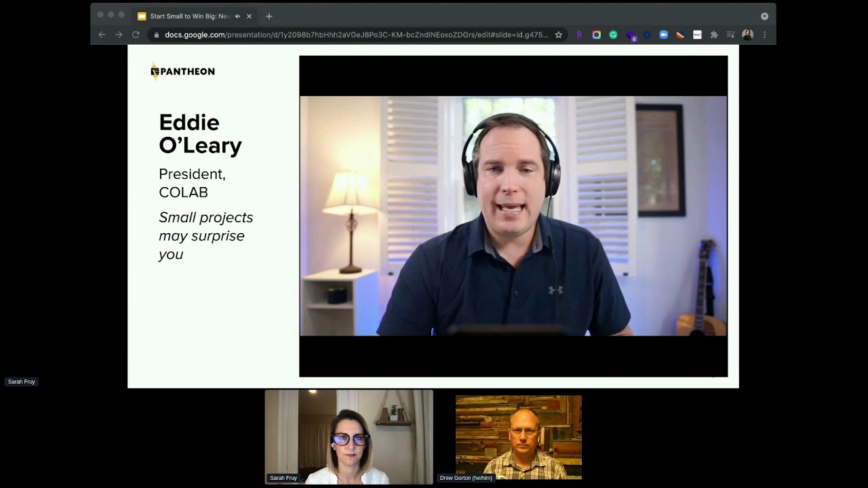
Task: Mute the tab using the speaker icon
Action: [237, 16]
